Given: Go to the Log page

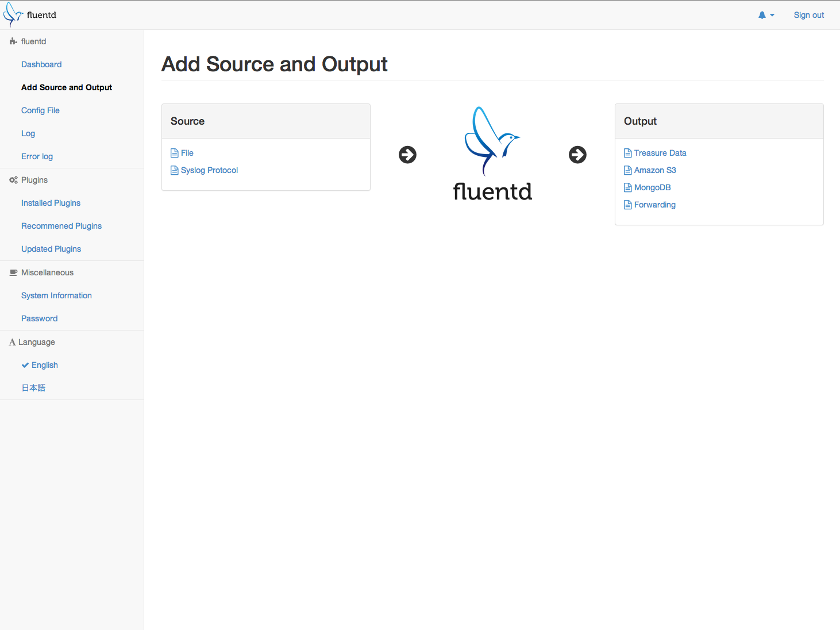Looking at the screenshot, I should [x=28, y=133].
